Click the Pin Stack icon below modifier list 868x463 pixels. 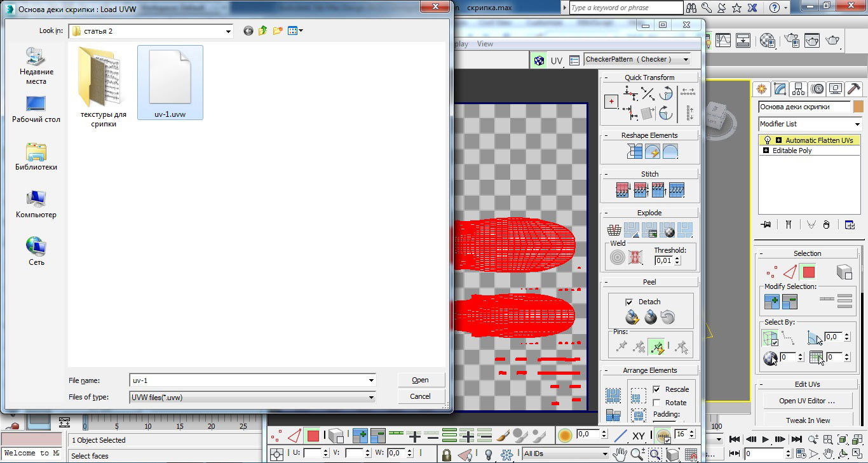(x=766, y=224)
